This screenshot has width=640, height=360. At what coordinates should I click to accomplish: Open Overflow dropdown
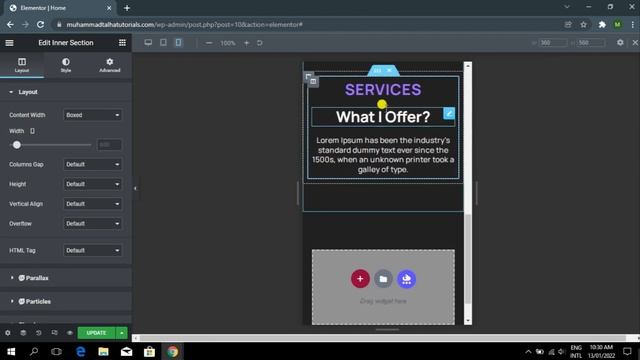point(93,224)
